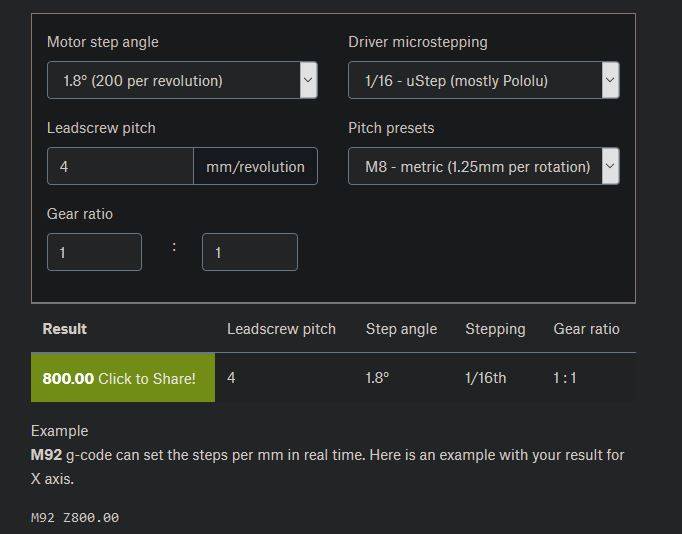Open the Motor step angle dropdown
The image size is (682, 534).
[x=182, y=80]
